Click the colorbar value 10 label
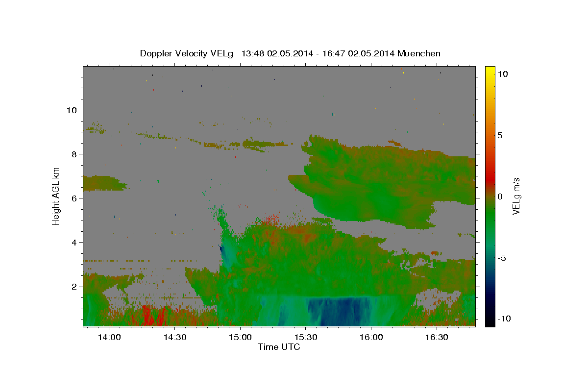This screenshot has width=588, height=392. (503, 74)
